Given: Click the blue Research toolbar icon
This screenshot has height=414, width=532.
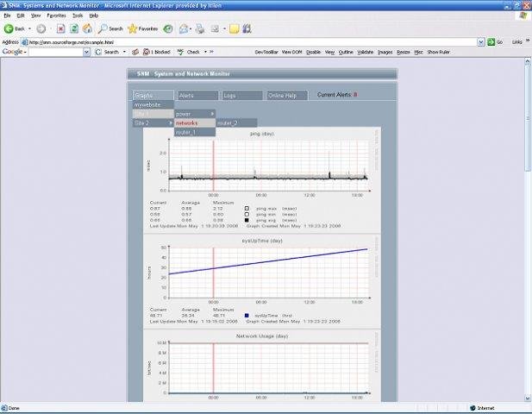Looking at the screenshot, I should click(247, 28).
